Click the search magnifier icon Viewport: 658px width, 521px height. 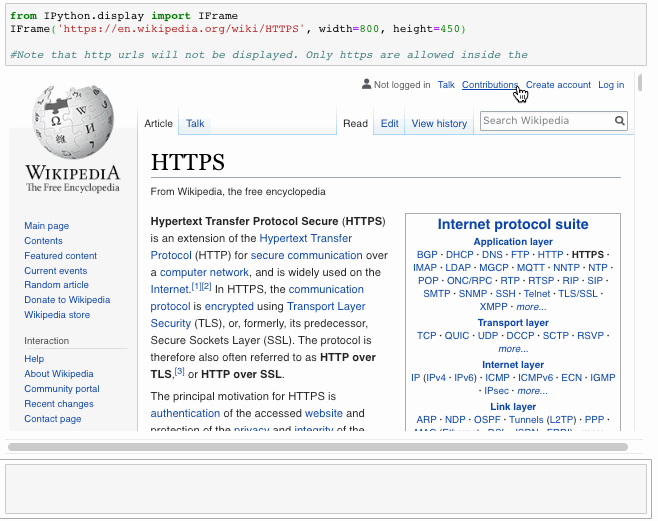click(620, 122)
